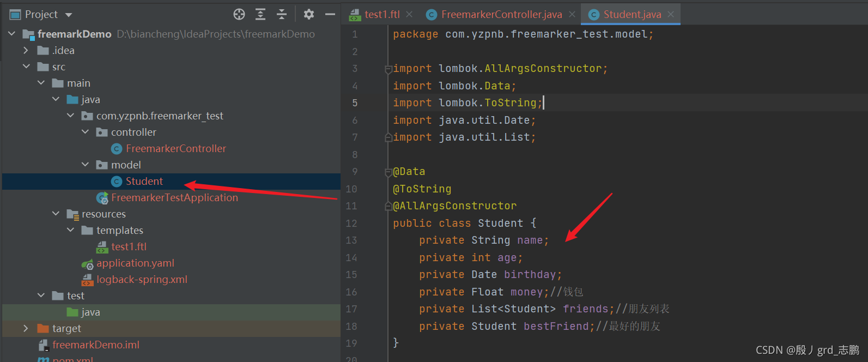
Task: Click the Student class icon in tree
Action: [116, 182]
